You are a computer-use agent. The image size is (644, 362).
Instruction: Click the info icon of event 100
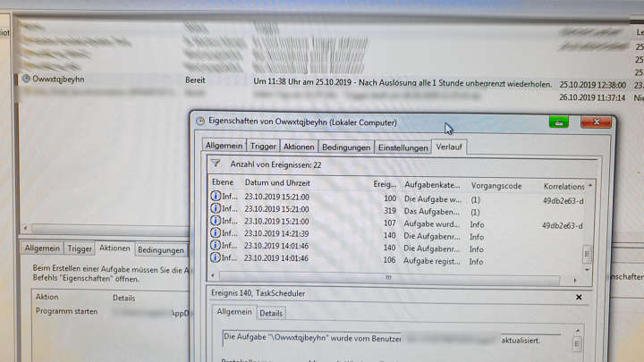click(x=216, y=196)
